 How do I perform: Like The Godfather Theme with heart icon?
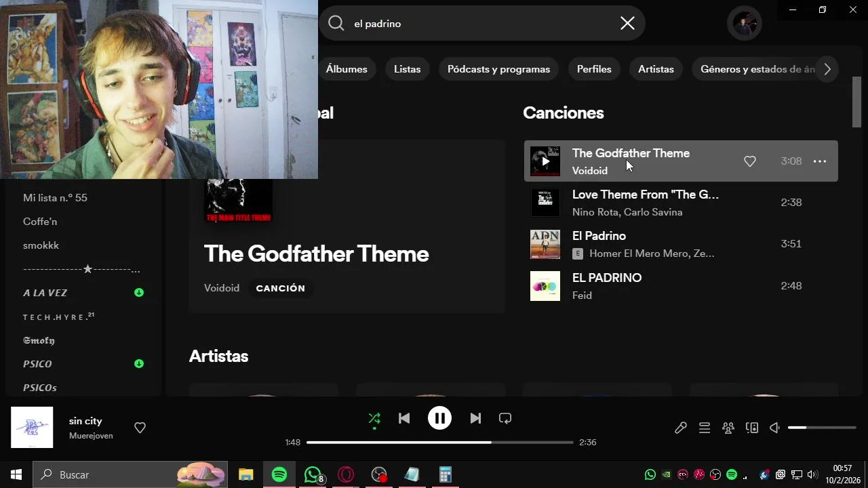[749, 161]
